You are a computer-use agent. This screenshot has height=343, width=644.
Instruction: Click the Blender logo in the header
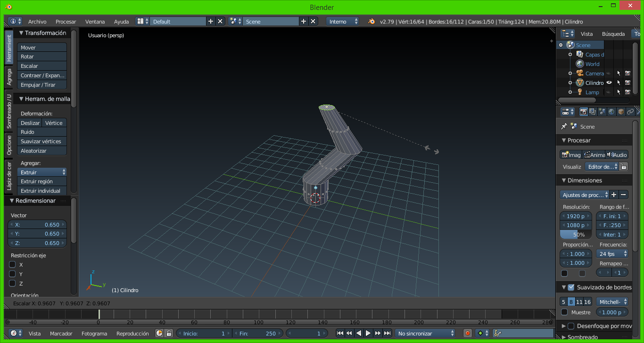(372, 22)
